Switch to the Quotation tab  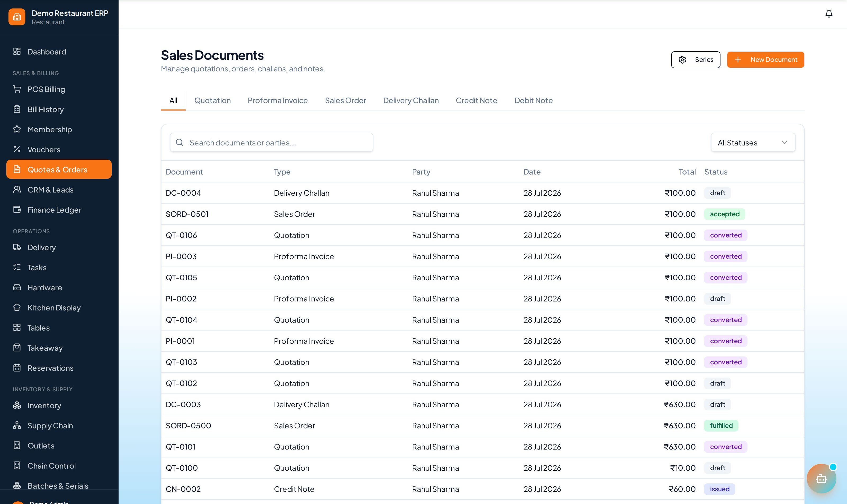(213, 100)
